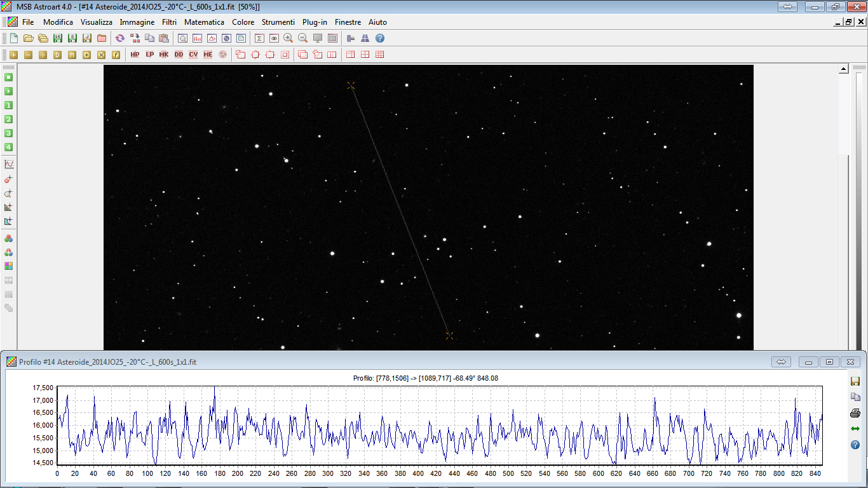Screen dimensions: 868x488
Task: Open the histogram tool icon
Action: (x=197, y=38)
